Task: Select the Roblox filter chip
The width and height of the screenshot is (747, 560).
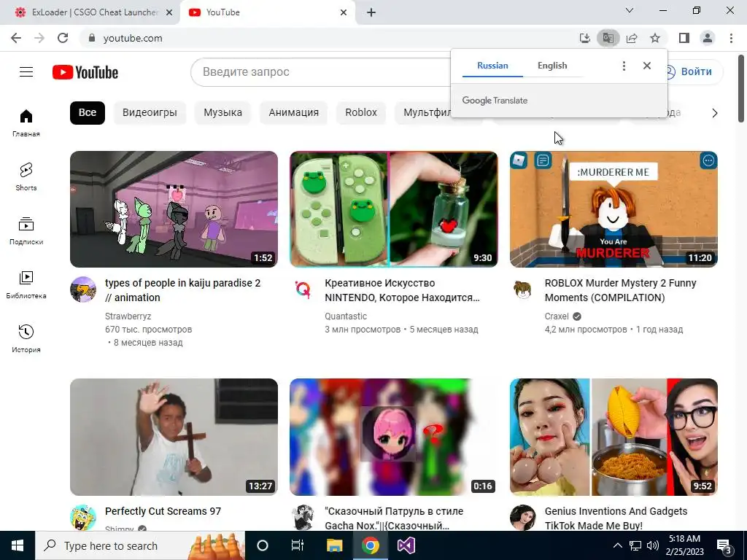Action: (360, 112)
